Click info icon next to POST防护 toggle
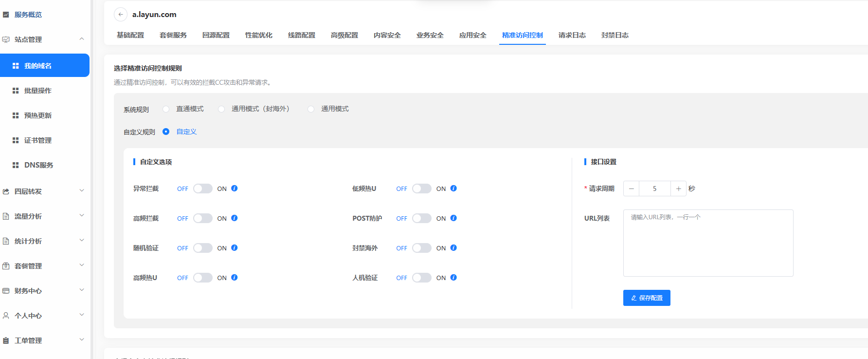868x359 pixels. coord(453,218)
